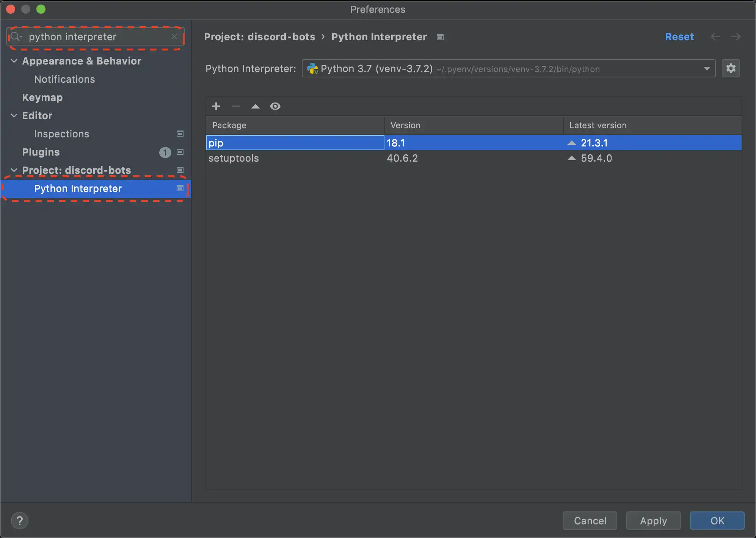Open the Python Interpreter version dropdown

point(706,69)
